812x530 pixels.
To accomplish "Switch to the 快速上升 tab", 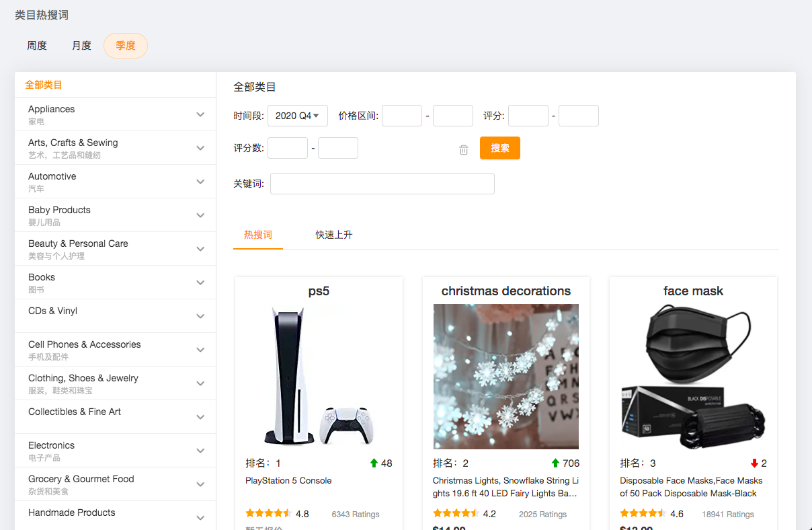I will (x=334, y=235).
